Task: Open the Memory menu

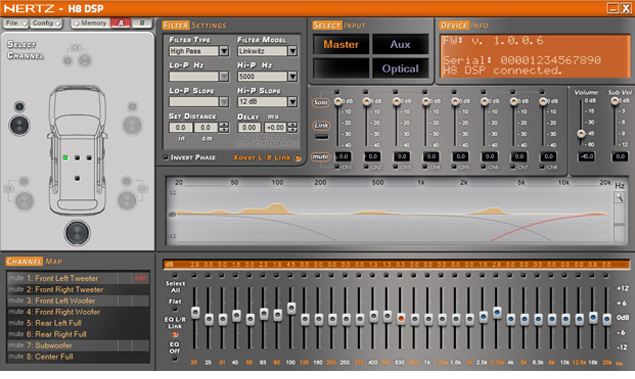Action: click(x=90, y=23)
